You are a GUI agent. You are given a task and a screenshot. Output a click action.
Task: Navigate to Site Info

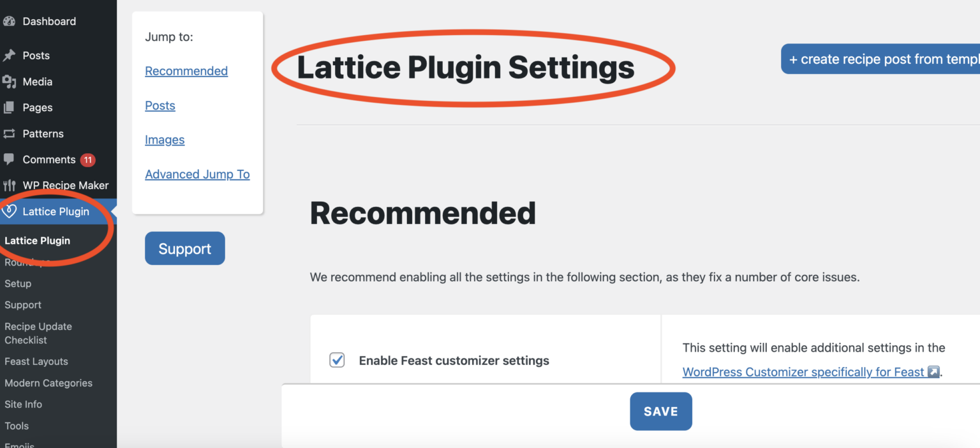pos(23,404)
